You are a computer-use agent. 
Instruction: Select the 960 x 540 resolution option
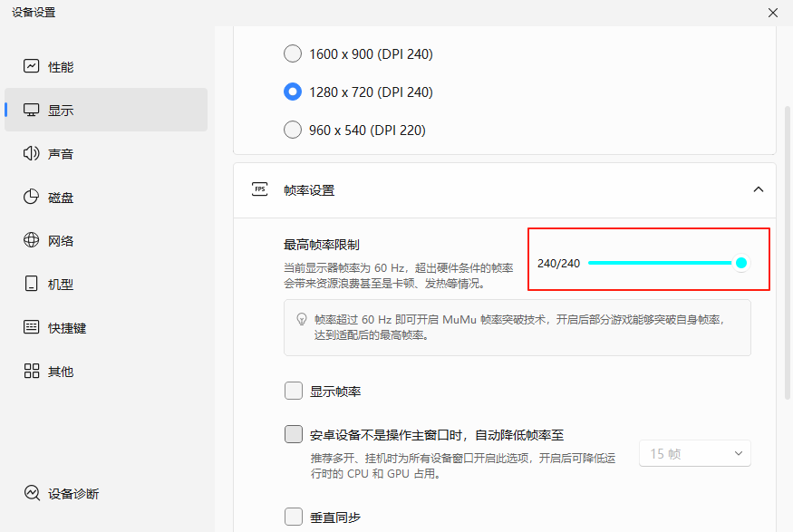click(293, 130)
